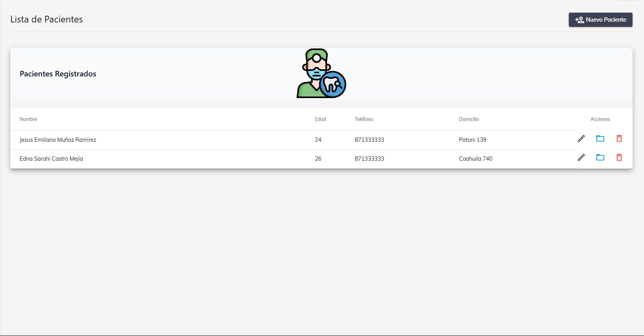Edit patient Jesus Emiliano Muñoz Ramirez with pencil icon
644x336 pixels.
[x=581, y=139]
